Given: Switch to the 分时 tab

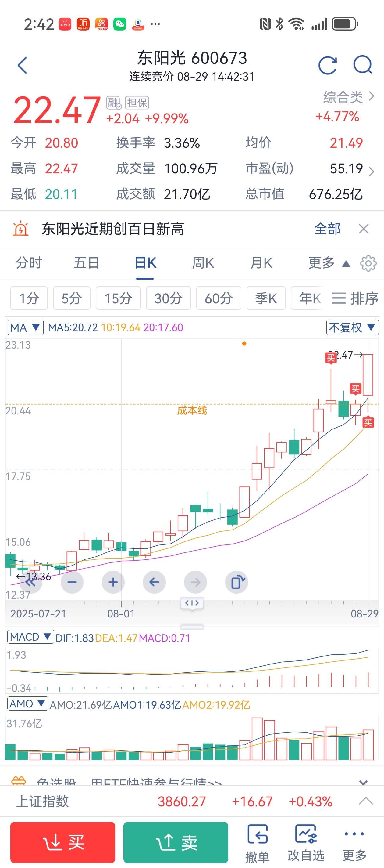Looking at the screenshot, I should [x=29, y=263].
